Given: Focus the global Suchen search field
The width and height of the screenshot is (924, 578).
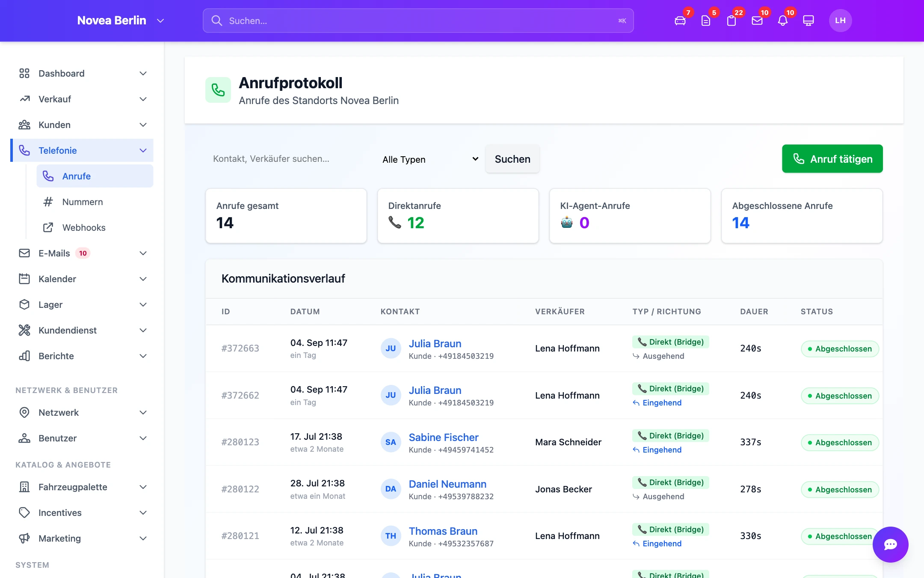Looking at the screenshot, I should (418, 21).
